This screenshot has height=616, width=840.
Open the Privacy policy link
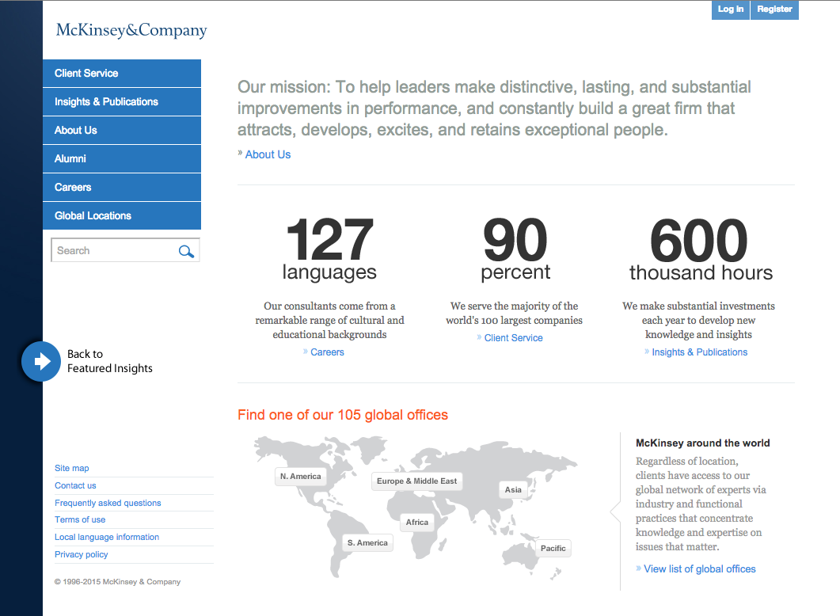81,554
